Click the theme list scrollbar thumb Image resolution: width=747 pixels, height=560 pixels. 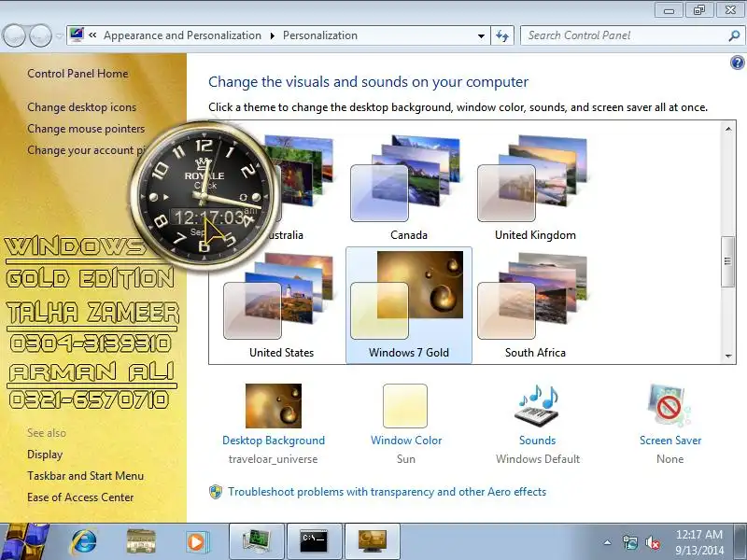pyautogui.click(x=727, y=261)
